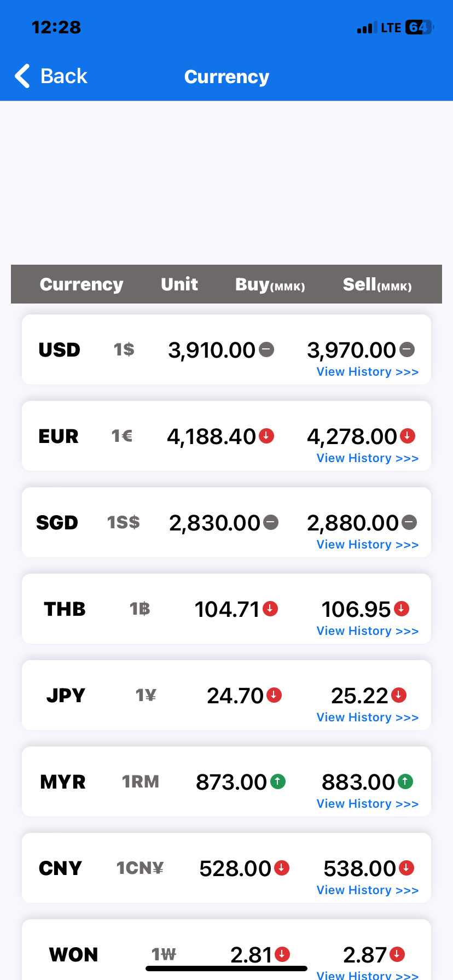Open View History for USD
Image resolution: width=453 pixels, height=980 pixels.
click(368, 372)
